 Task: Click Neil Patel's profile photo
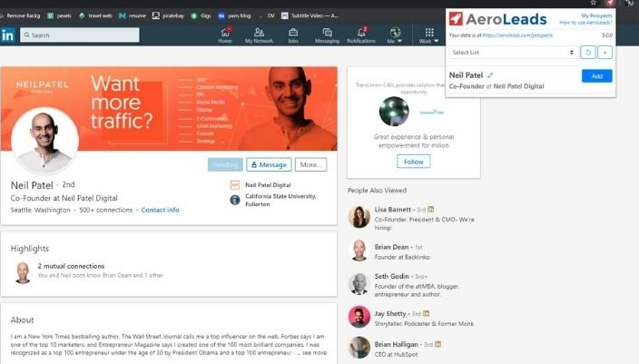point(44,142)
